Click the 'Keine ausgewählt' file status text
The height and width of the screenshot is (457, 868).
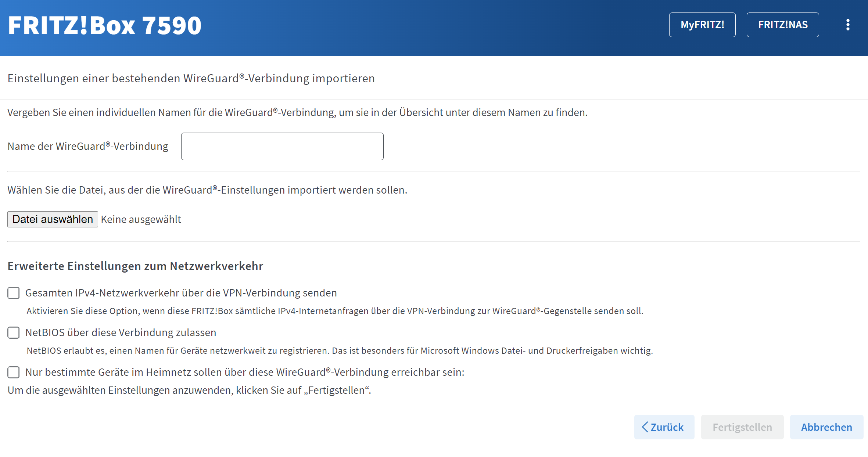(141, 219)
